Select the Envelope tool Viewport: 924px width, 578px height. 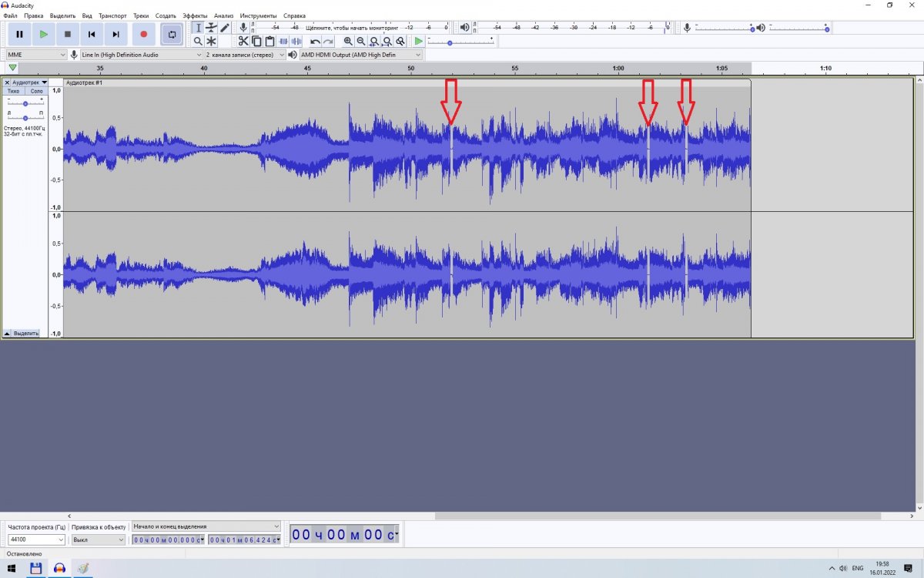211,28
